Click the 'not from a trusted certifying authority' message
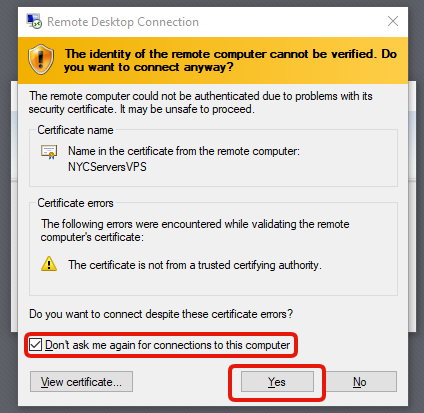The height and width of the screenshot is (413, 424). coord(195,265)
